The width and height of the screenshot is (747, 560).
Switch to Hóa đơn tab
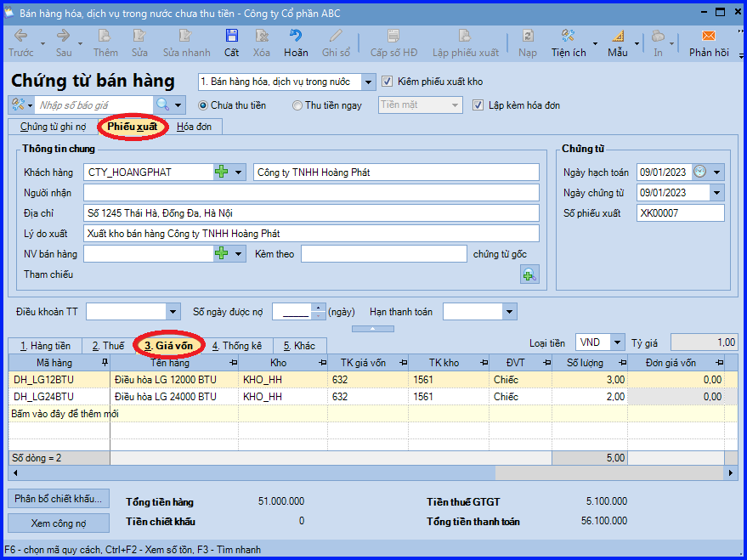coord(194,127)
